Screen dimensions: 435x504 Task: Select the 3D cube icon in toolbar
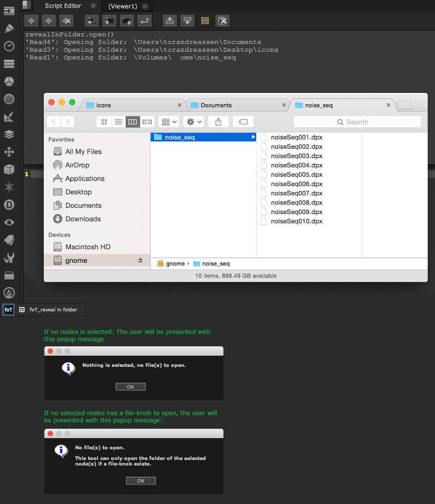[9, 170]
